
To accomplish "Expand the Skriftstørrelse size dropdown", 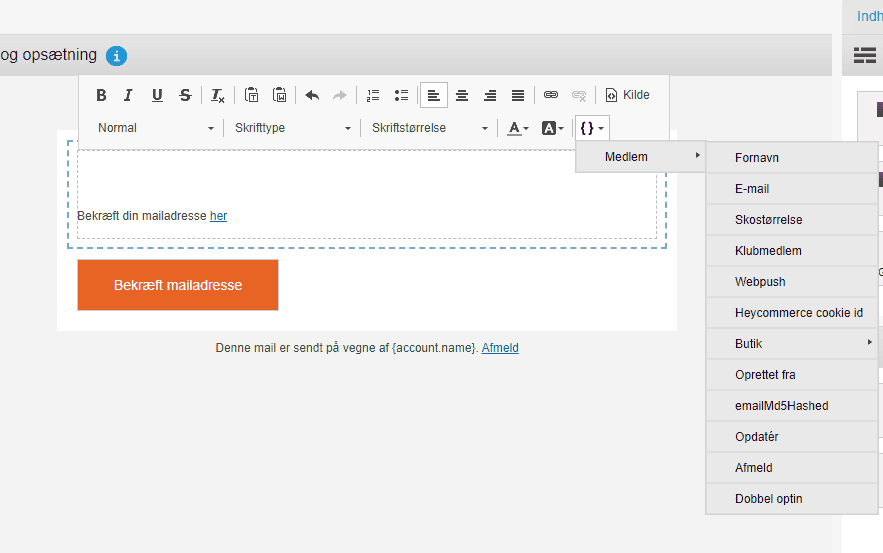I will point(429,128).
